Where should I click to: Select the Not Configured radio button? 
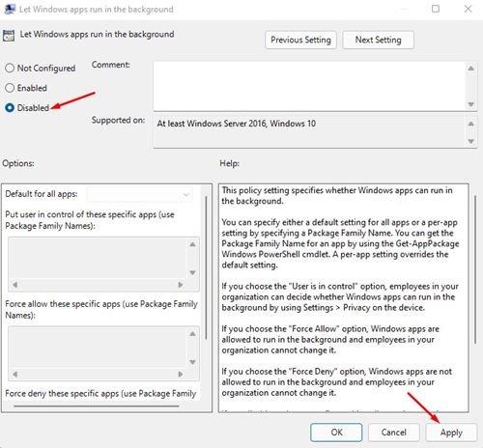click(10, 68)
